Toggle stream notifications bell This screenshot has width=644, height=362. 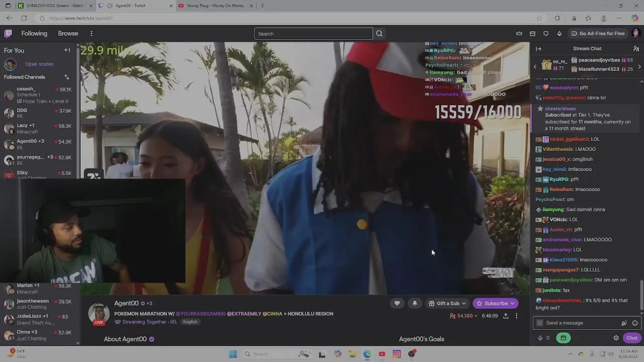coord(415,303)
